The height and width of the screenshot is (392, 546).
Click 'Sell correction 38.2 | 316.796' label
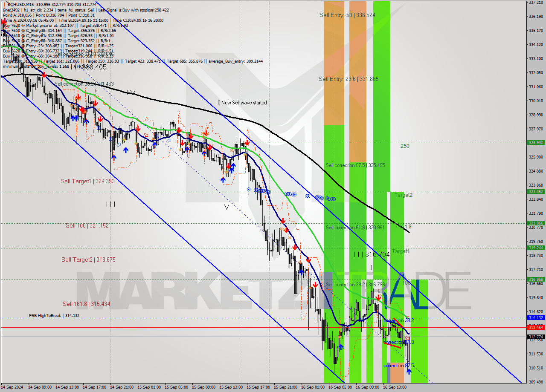click(x=355, y=285)
